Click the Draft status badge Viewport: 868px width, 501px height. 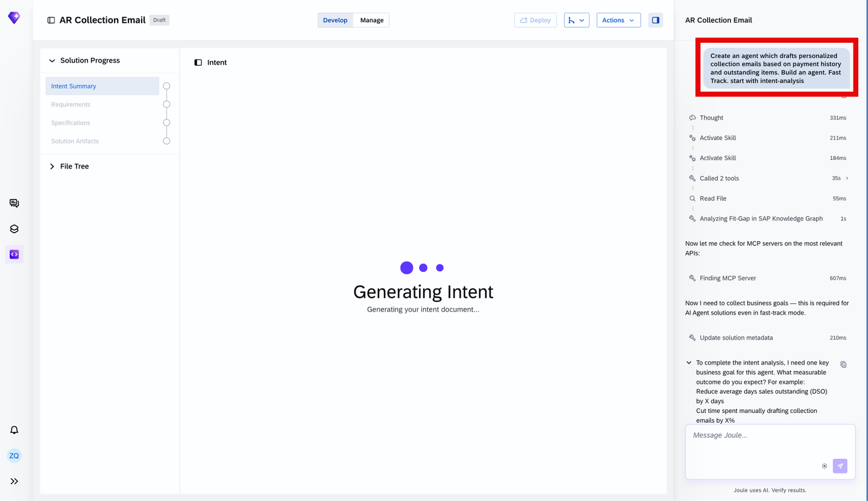(x=159, y=20)
